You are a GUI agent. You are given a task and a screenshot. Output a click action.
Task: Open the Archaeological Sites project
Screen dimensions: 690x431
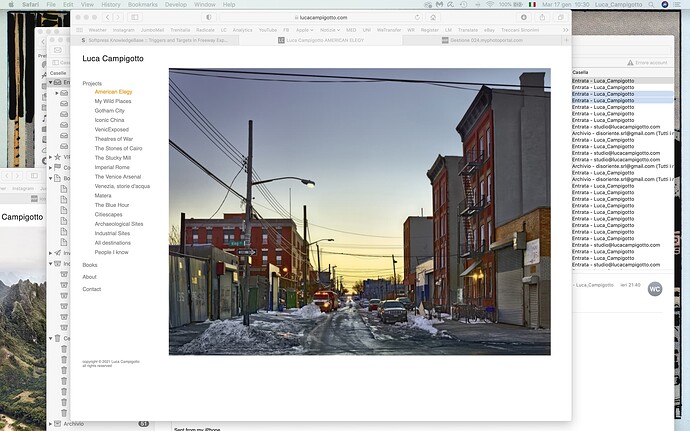coord(119,224)
